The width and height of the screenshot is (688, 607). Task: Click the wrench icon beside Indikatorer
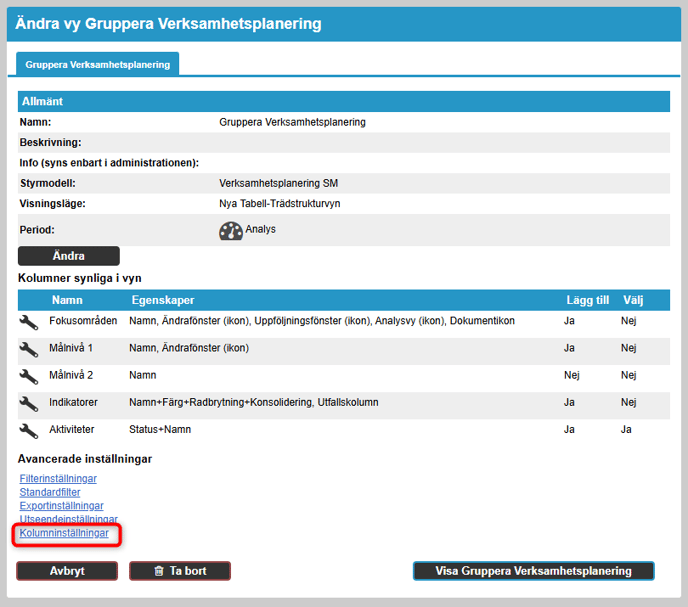tap(29, 403)
